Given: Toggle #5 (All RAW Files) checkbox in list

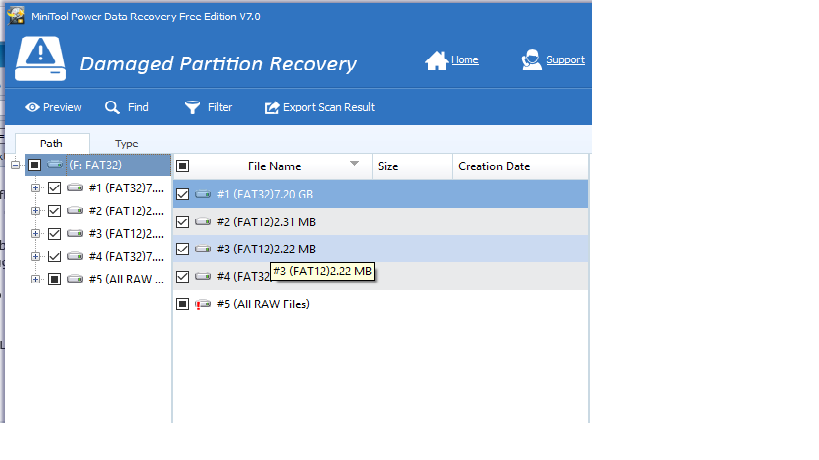Looking at the screenshot, I should (182, 304).
